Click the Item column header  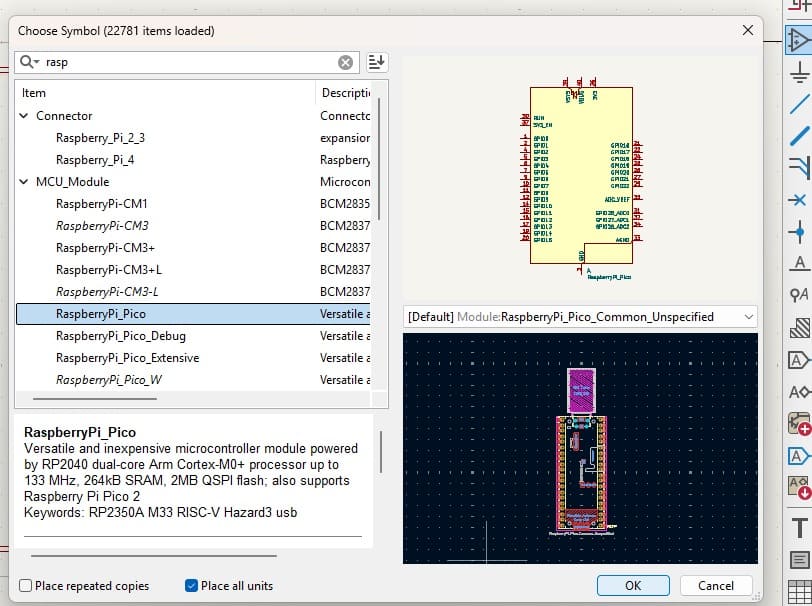(x=165, y=93)
